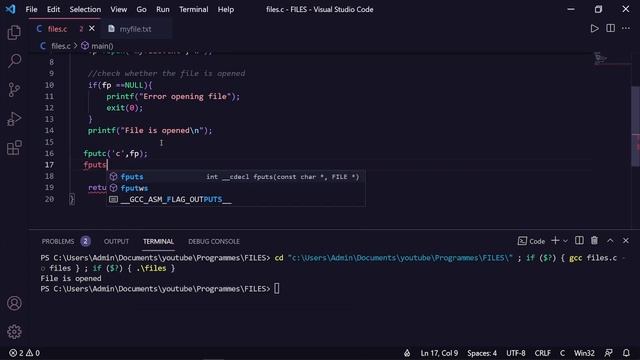Screen dimensions: 640x360
Task: Run code with the play button
Action: [x=594, y=29]
